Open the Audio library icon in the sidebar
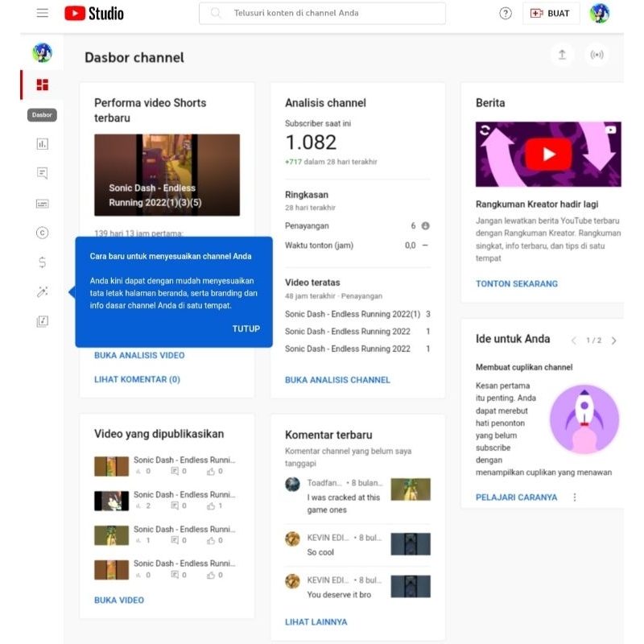Screen dimensions: 644x644 click(42, 321)
